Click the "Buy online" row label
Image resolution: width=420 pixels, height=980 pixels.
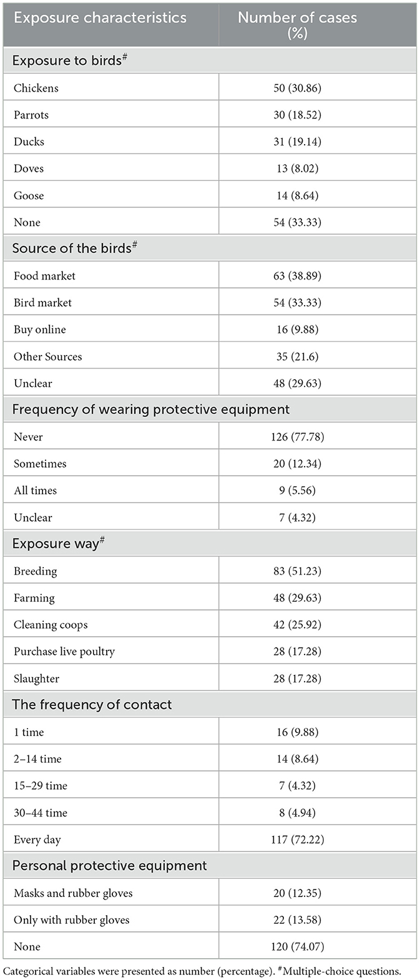[40, 329]
